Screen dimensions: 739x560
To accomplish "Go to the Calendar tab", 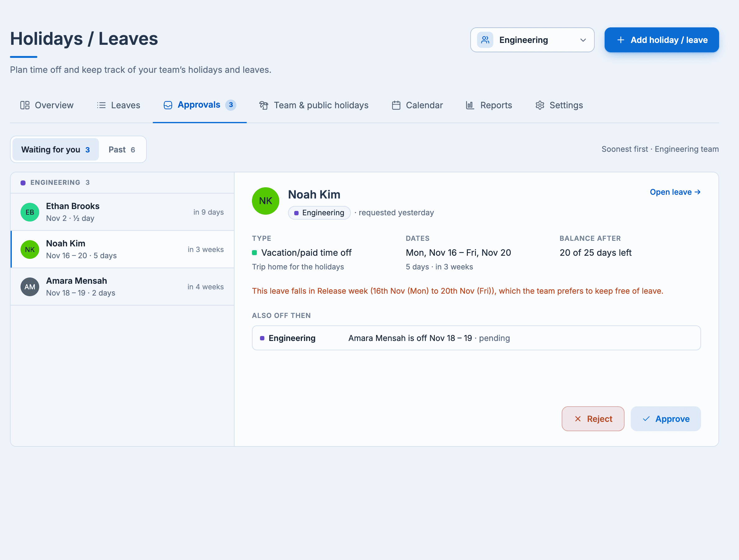I will tap(417, 105).
